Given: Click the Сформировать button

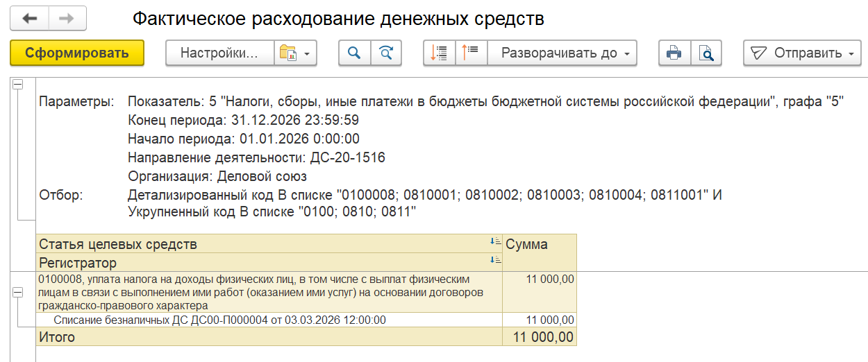Looking at the screenshot, I should pos(77,53).
